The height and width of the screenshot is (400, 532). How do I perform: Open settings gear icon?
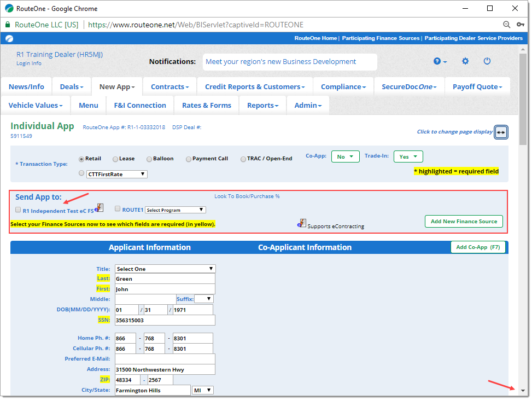pyautogui.click(x=465, y=61)
